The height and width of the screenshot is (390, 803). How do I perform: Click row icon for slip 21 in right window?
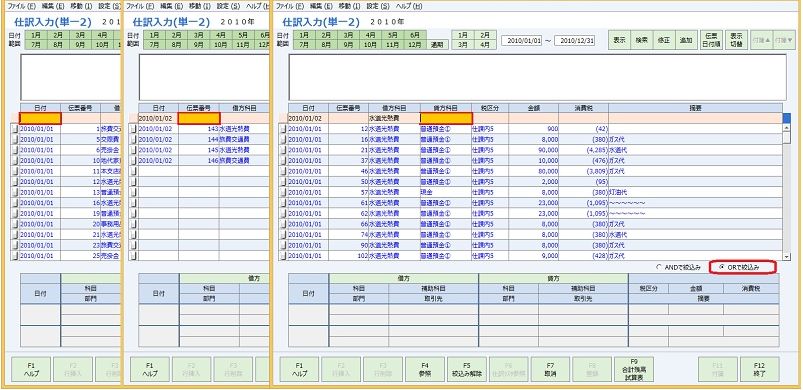[x=283, y=150]
